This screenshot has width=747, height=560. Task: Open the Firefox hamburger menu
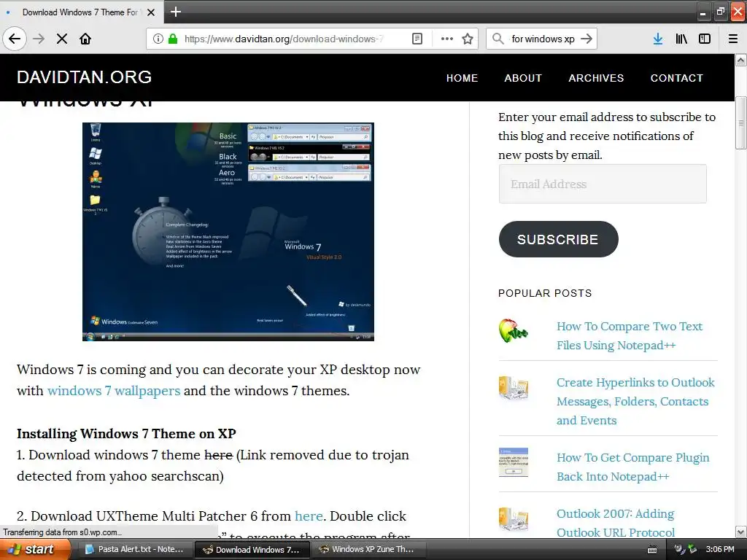point(733,39)
